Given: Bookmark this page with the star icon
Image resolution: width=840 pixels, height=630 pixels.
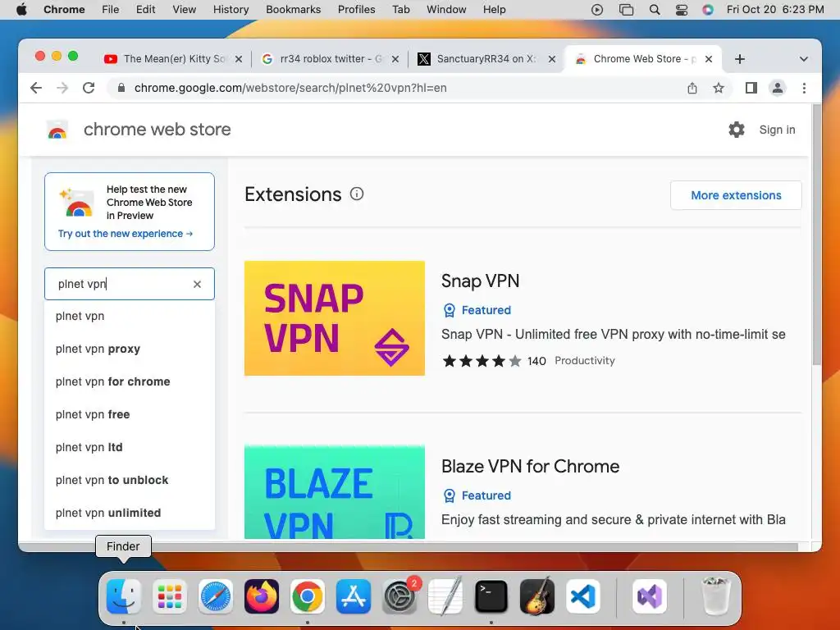Looking at the screenshot, I should pos(719,88).
